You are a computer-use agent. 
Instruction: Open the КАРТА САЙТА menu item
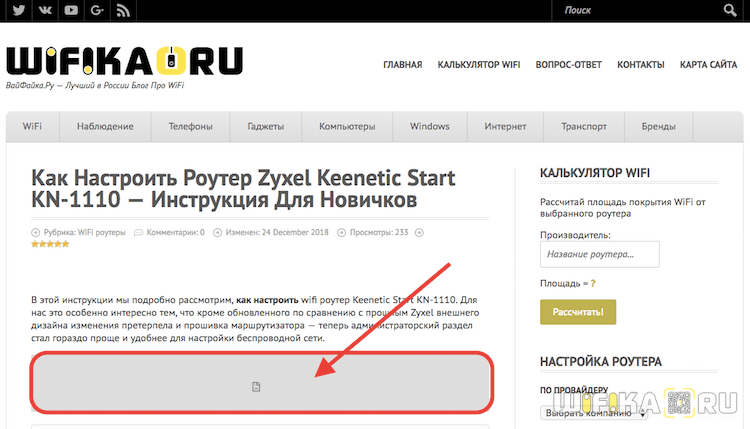[x=708, y=65]
